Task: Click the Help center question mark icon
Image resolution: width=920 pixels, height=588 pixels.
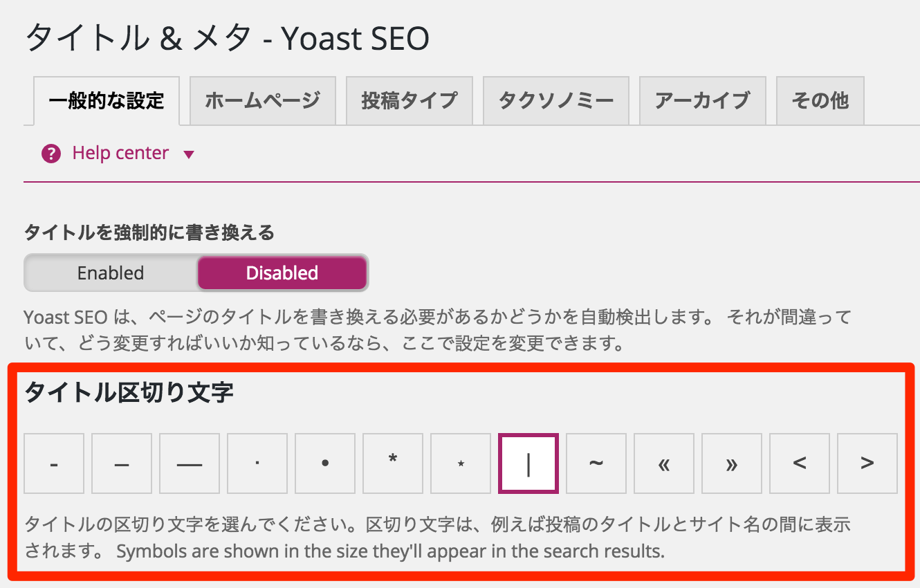Action: pos(51,154)
